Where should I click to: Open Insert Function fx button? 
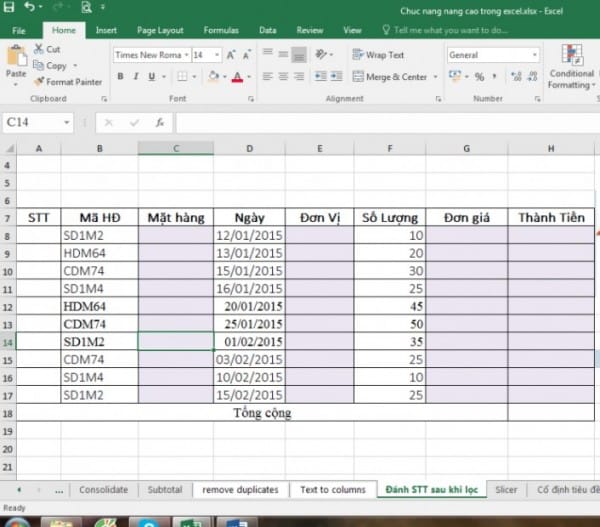click(160, 122)
